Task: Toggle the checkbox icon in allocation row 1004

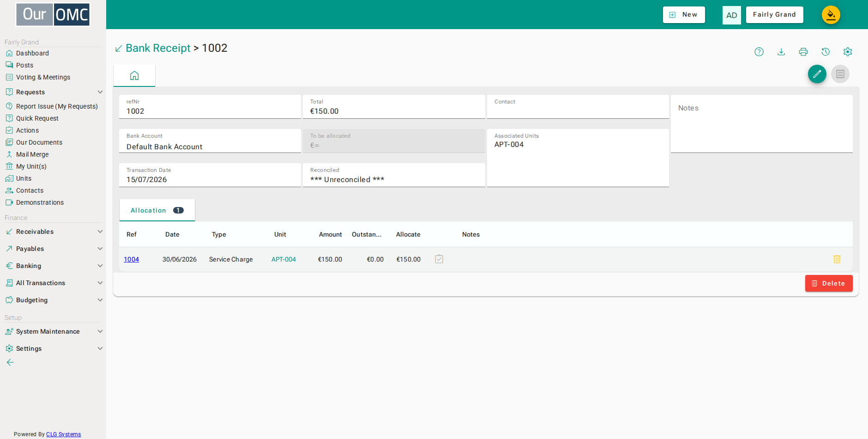Action: 439,259
